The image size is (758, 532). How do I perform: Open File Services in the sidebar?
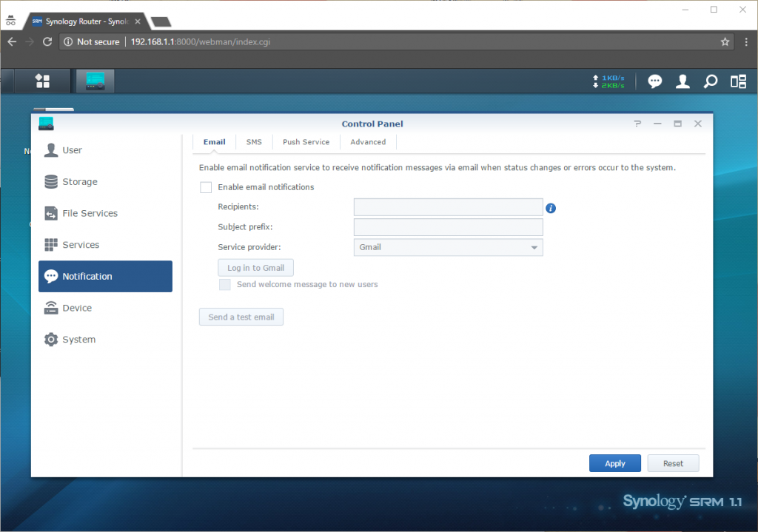coord(90,213)
